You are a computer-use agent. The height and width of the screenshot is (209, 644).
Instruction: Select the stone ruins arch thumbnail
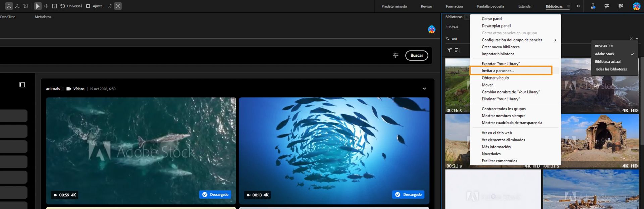(x=600, y=141)
